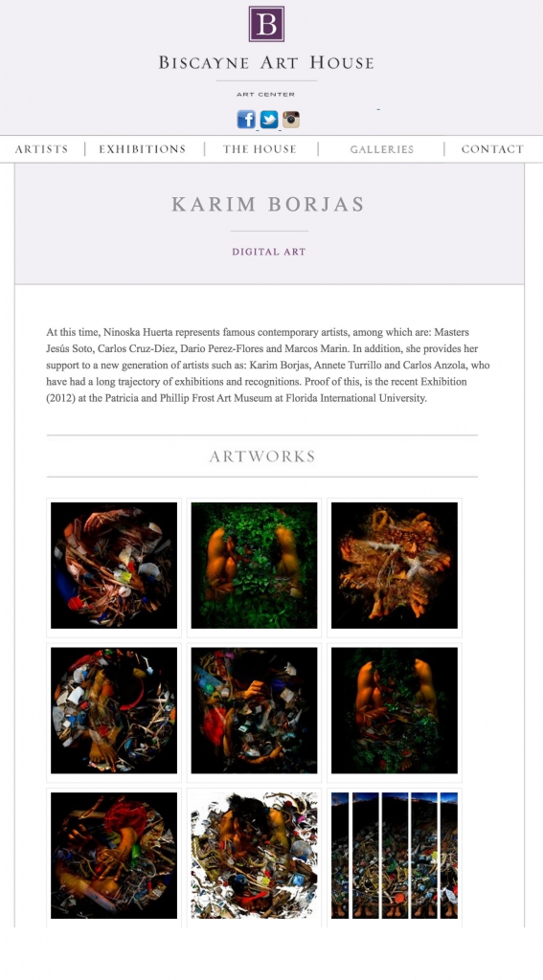Viewport: 543px width, 980px height.
Task: Click the Digital Art category link
Action: pos(269,252)
